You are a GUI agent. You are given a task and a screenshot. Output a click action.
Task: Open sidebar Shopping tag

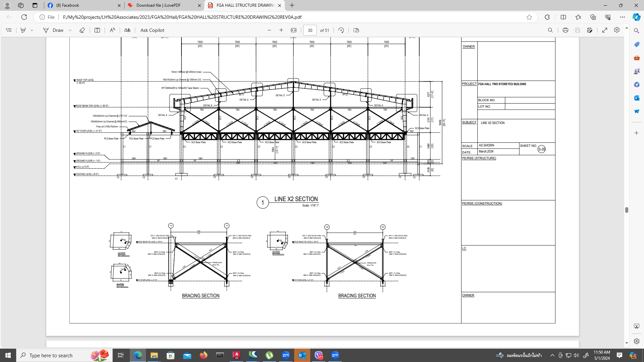tap(636, 44)
